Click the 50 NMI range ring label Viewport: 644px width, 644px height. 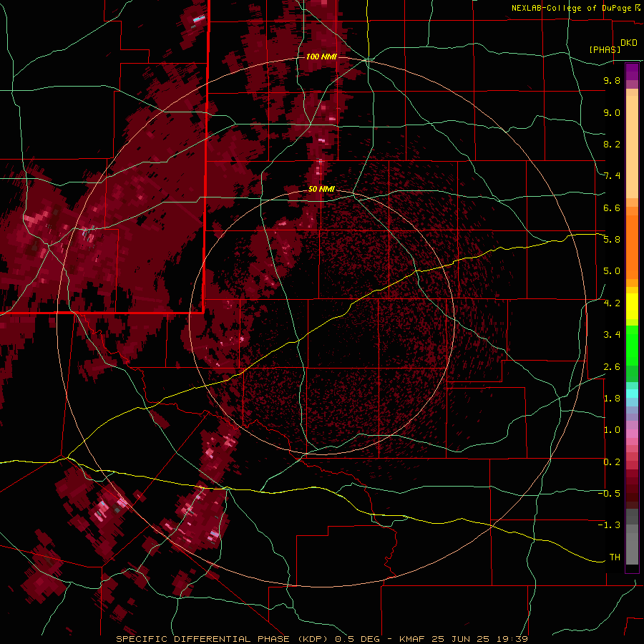click(x=321, y=189)
